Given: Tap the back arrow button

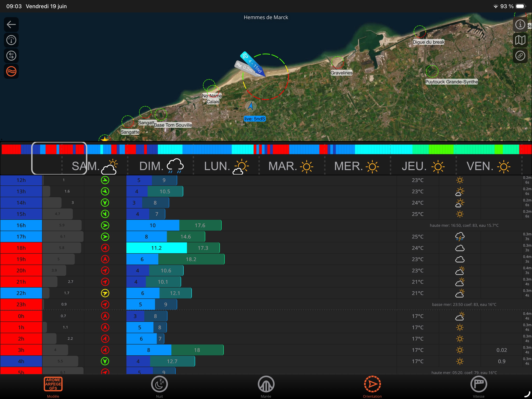Looking at the screenshot, I should click(x=11, y=24).
